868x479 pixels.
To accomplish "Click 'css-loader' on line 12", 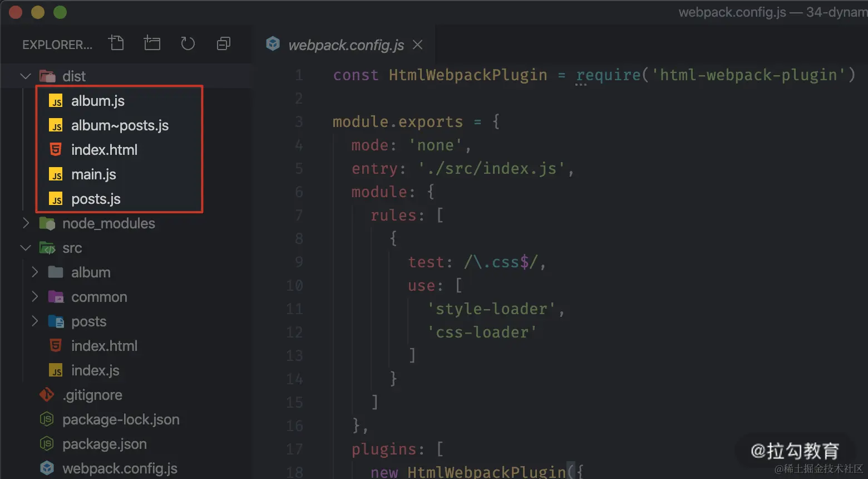I will pos(482,333).
